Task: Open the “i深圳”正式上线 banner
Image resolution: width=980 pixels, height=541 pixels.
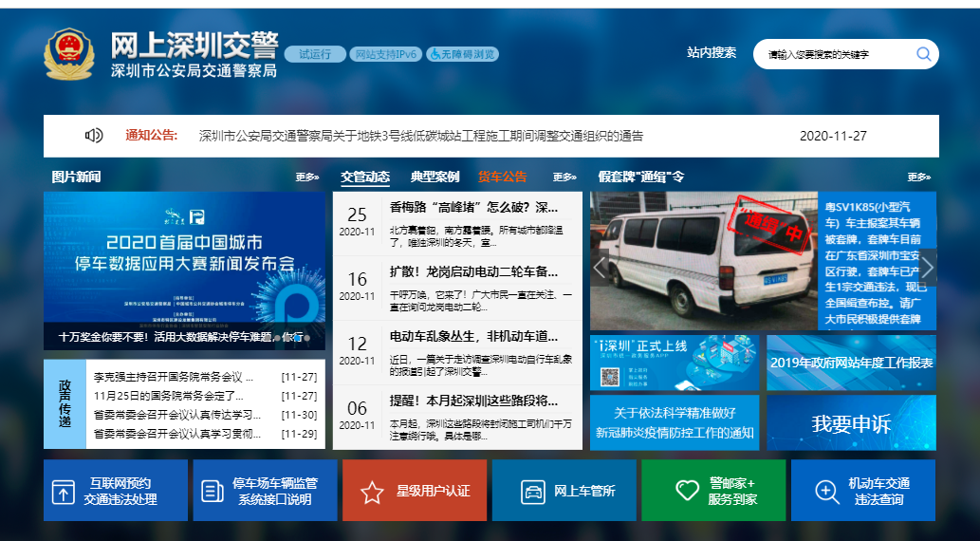Action: [675, 363]
